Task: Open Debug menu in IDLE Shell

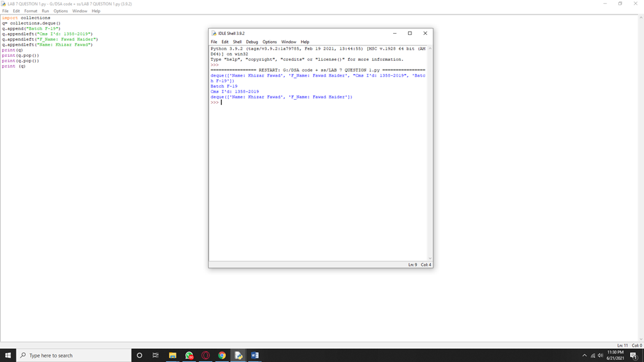Action: click(252, 42)
